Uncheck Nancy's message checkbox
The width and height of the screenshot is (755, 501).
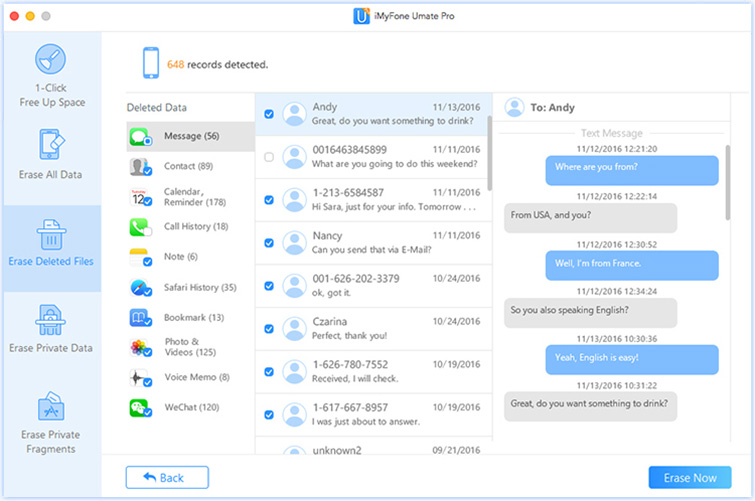269,243
